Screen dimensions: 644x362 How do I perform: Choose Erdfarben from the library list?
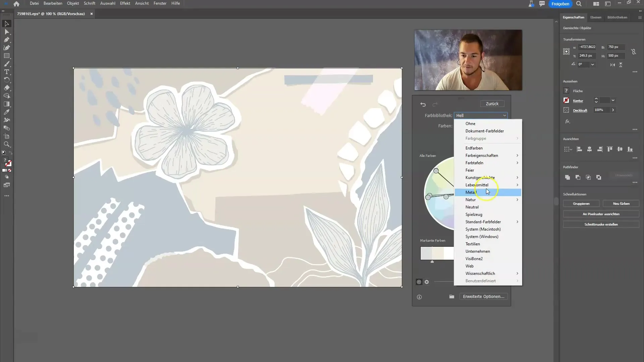tap(488, 148)
